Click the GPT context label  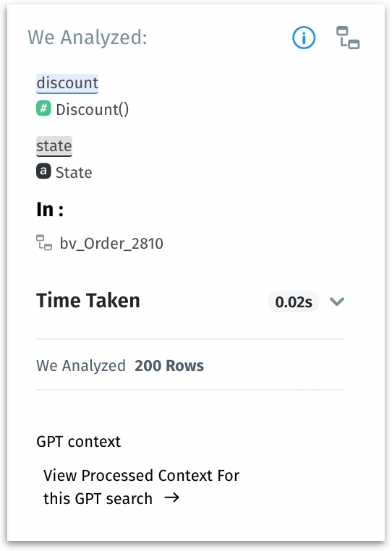[78, 442]
